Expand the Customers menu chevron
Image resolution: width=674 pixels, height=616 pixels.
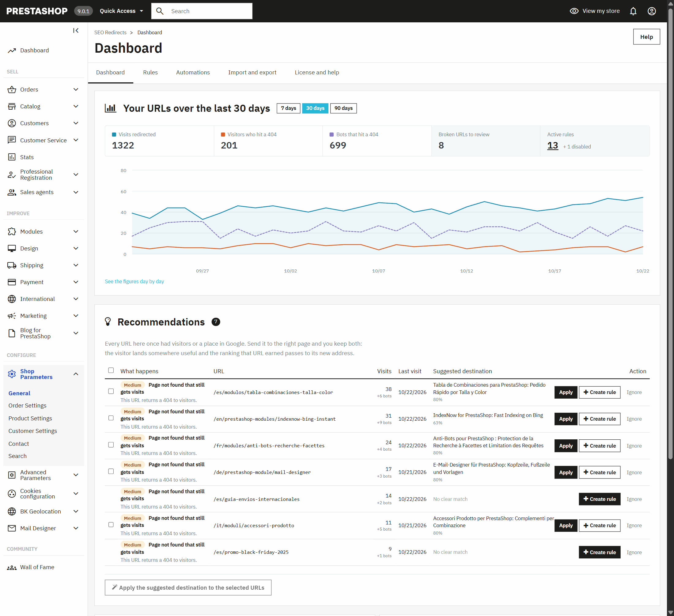[76, 123]
